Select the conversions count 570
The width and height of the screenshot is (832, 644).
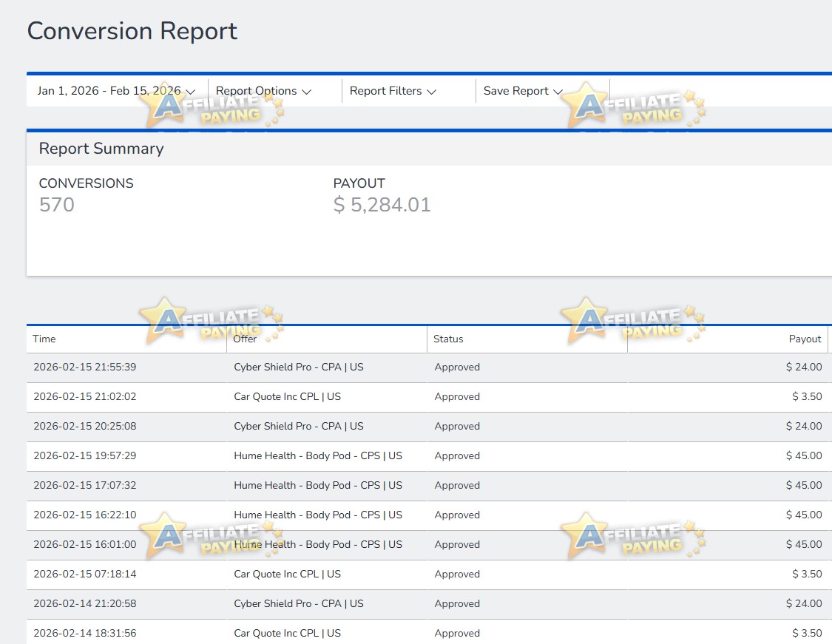[x=57, y=205]
